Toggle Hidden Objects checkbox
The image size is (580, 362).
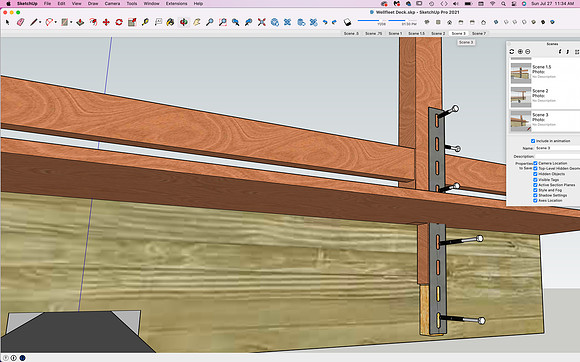[x=535, y=174]
